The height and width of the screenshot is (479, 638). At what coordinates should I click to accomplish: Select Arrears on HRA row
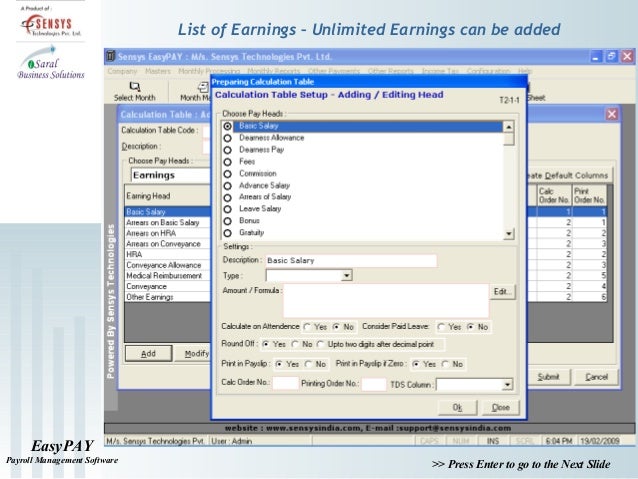coord(167,233)
